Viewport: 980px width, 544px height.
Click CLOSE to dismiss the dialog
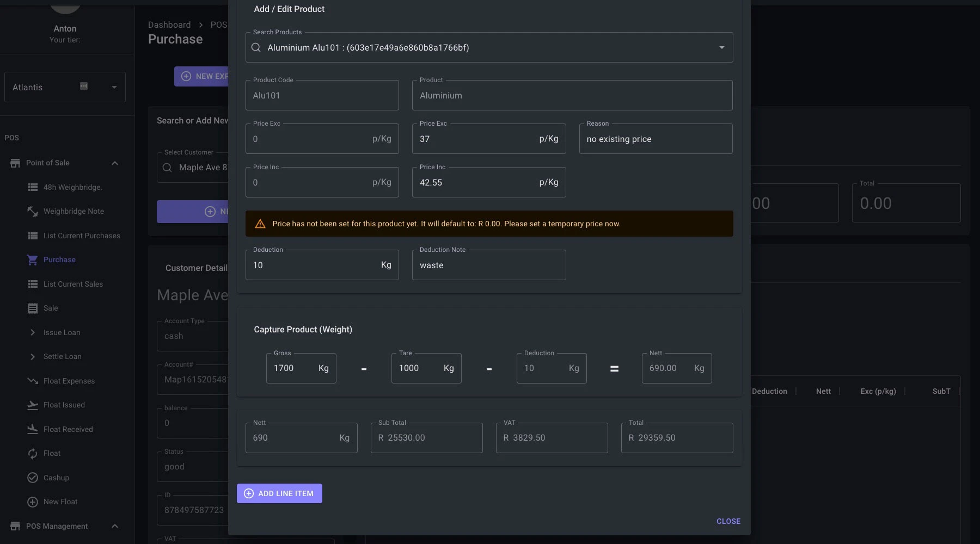[x=728, y=521]
